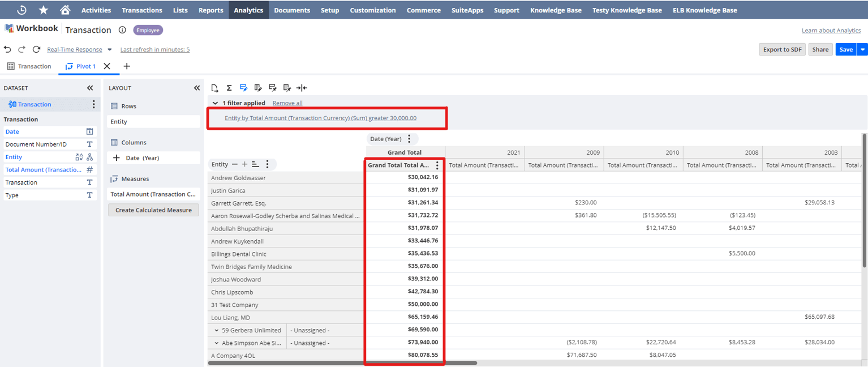The image size is (868, 367).
Task: Refresh the workbook data
Action: [x=36, y=49]
